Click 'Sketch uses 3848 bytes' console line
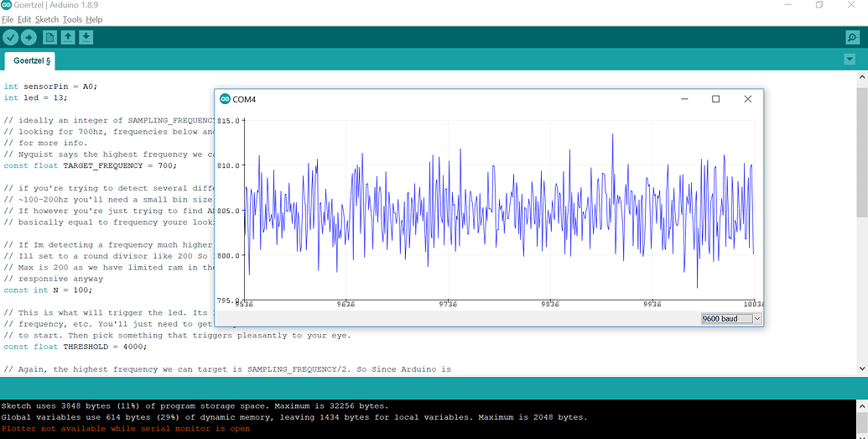868x439 pixels. [x=195, y=405]
